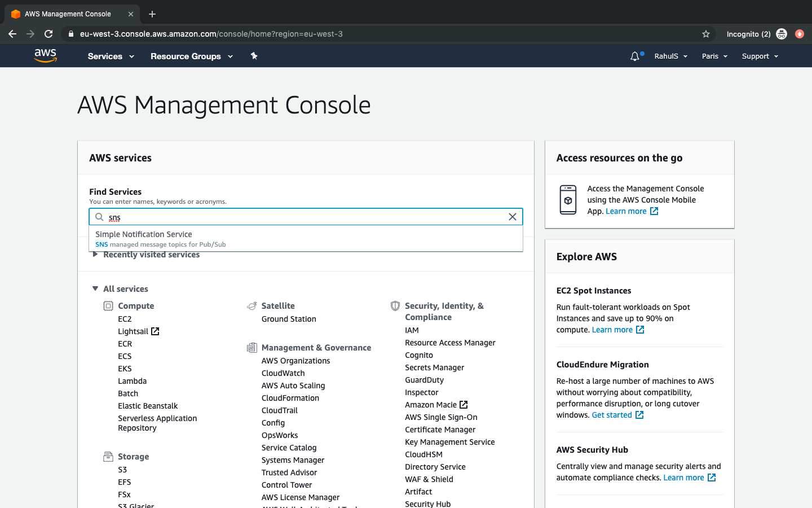
Task: Click the Storage category icon
Action: [x=108, y=456]
